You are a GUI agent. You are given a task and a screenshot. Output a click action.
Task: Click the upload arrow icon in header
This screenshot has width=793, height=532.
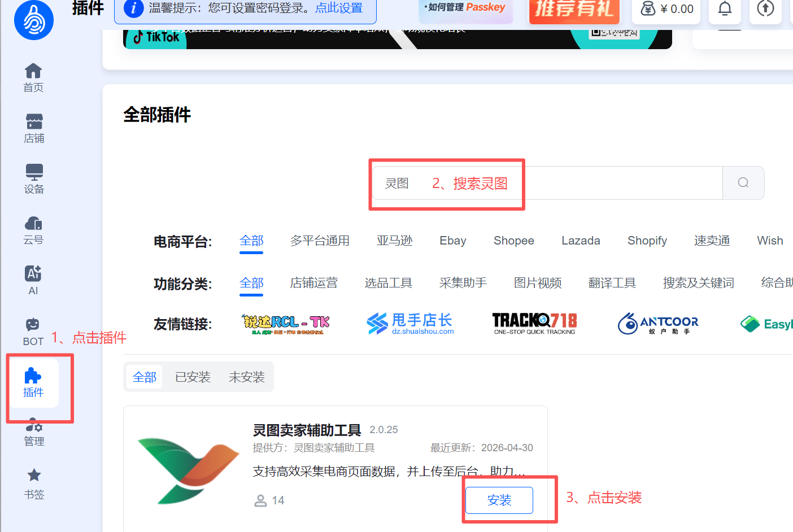[x=765, y=8]
